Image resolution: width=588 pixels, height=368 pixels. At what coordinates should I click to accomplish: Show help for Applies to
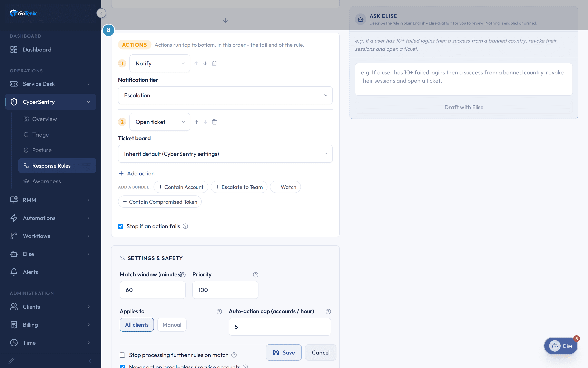(x=219, y=312)
